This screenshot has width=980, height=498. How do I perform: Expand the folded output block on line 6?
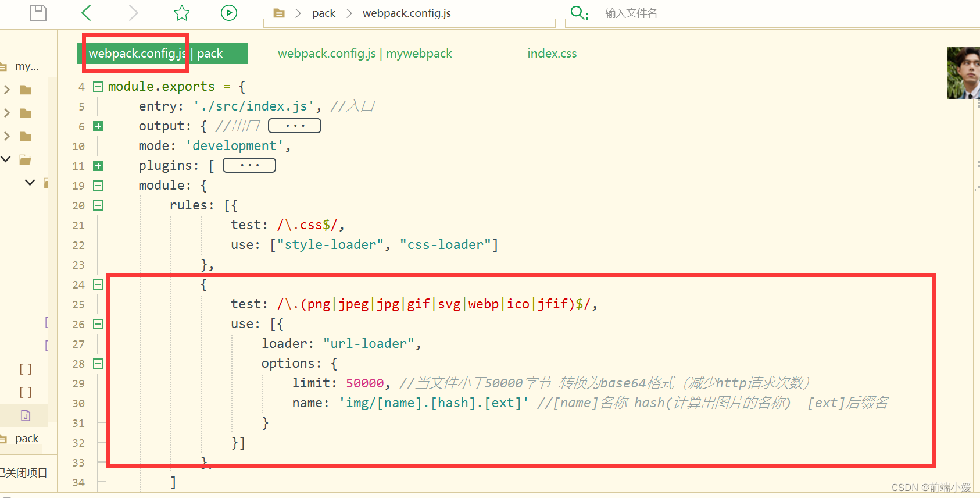(x=98, y=126)
